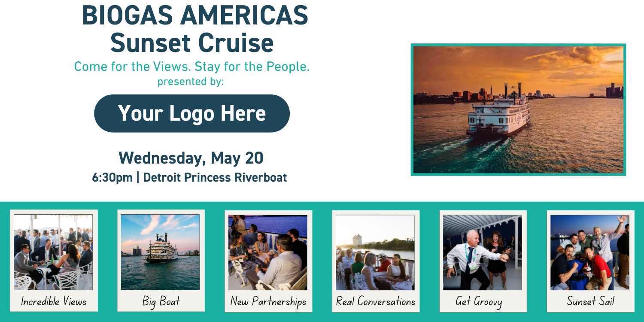Click the "BIOGAS AMERICAS" heading text
Viewport: 644px width, 322px height.
(x=195, y=15)
